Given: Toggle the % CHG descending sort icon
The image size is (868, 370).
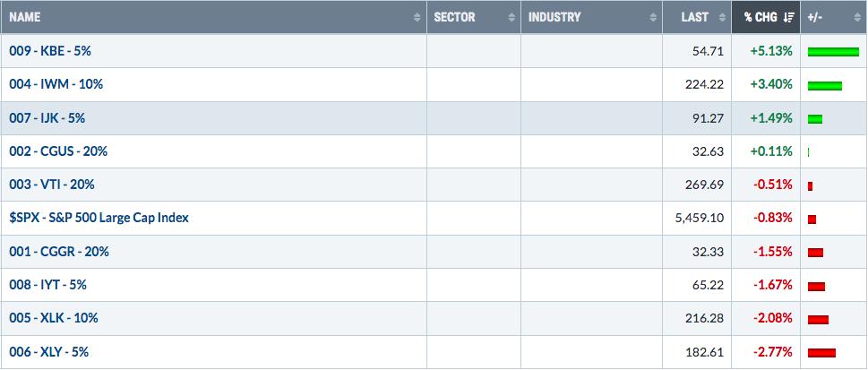Looking at the screenshot, I should 789,18.
